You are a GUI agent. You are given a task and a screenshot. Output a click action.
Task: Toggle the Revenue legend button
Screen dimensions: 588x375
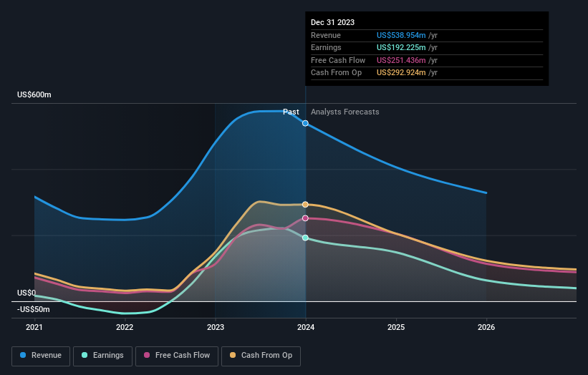(41, 356)
